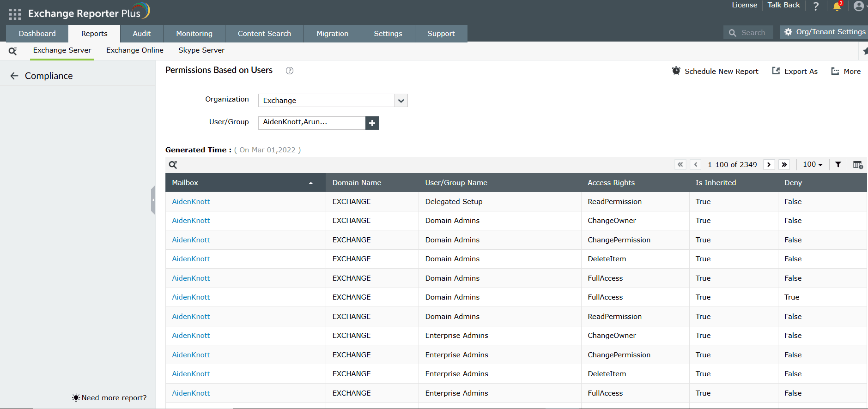Expand the Organization dropdown
Viewport: 868px width, 409px height.
[x=401, y=101]
